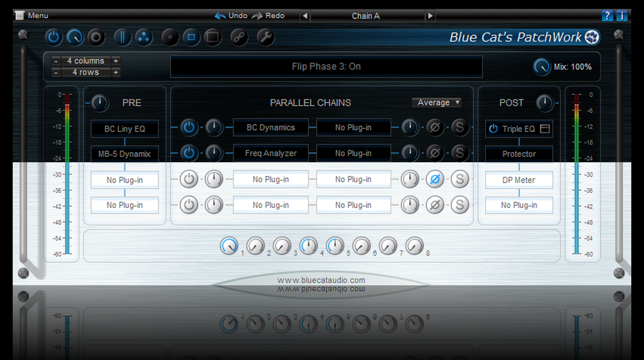Flip phase on the BC Dynamics chain

[x=435, y=128]
